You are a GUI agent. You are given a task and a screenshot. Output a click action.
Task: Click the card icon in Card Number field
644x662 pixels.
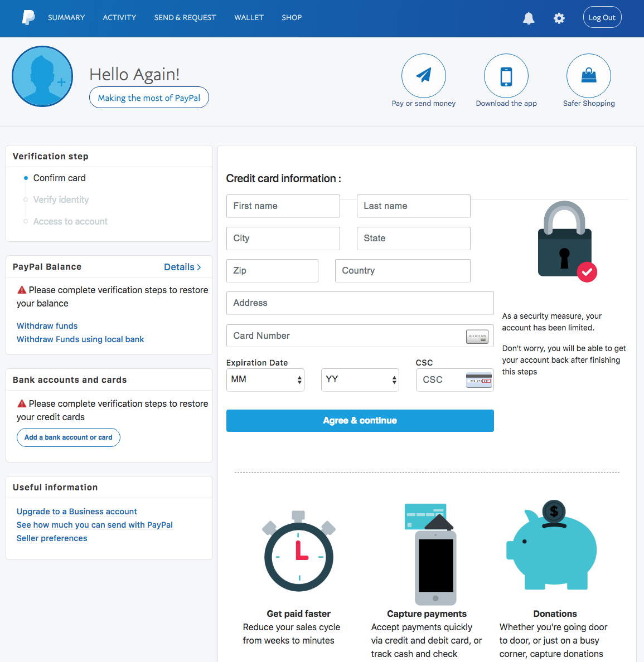477,337
